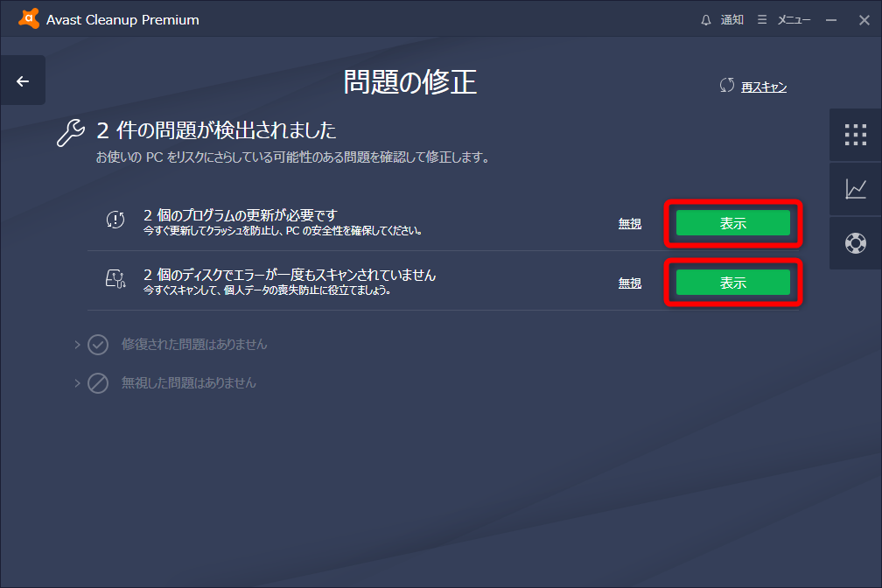Click the hamburger icon next to メニュー

coord(763,18)
